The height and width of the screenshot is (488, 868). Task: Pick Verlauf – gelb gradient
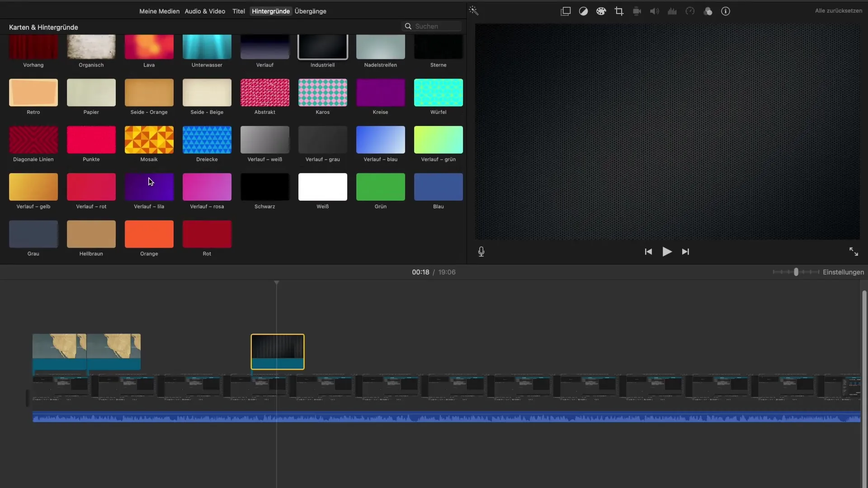click(x=33, y=187)
